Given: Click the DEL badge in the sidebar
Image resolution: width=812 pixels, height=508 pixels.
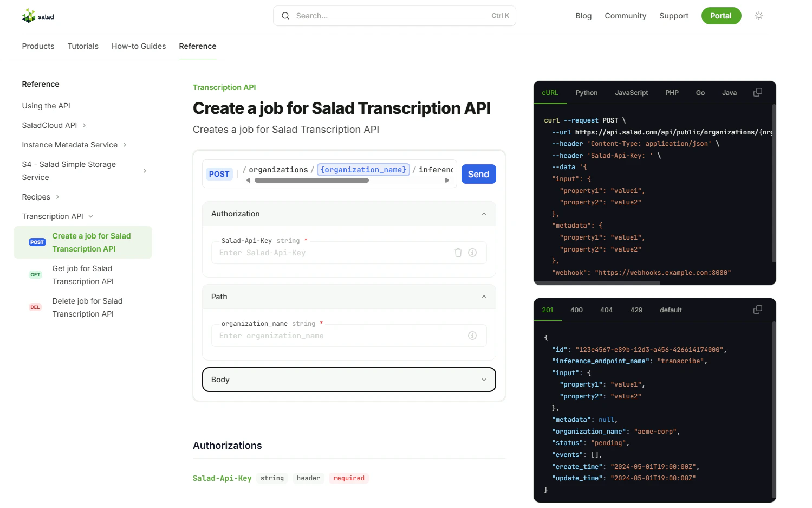Looking at the screenshot, I should click(35, 307).
